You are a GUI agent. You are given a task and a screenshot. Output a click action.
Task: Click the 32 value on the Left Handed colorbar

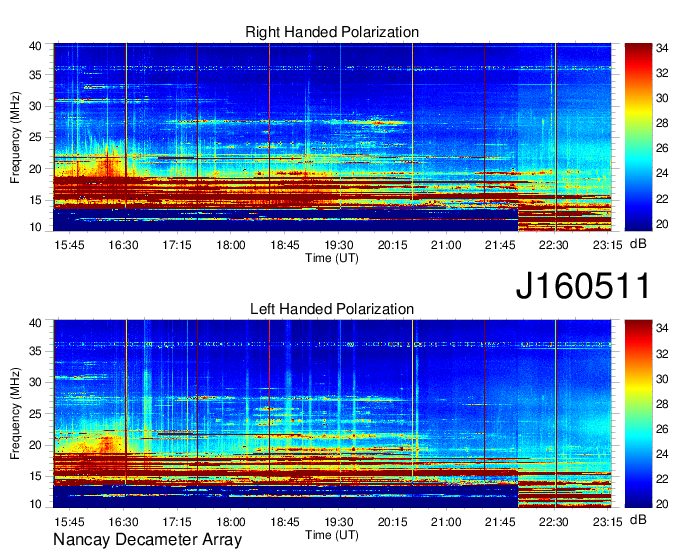(x=662, y=354)
